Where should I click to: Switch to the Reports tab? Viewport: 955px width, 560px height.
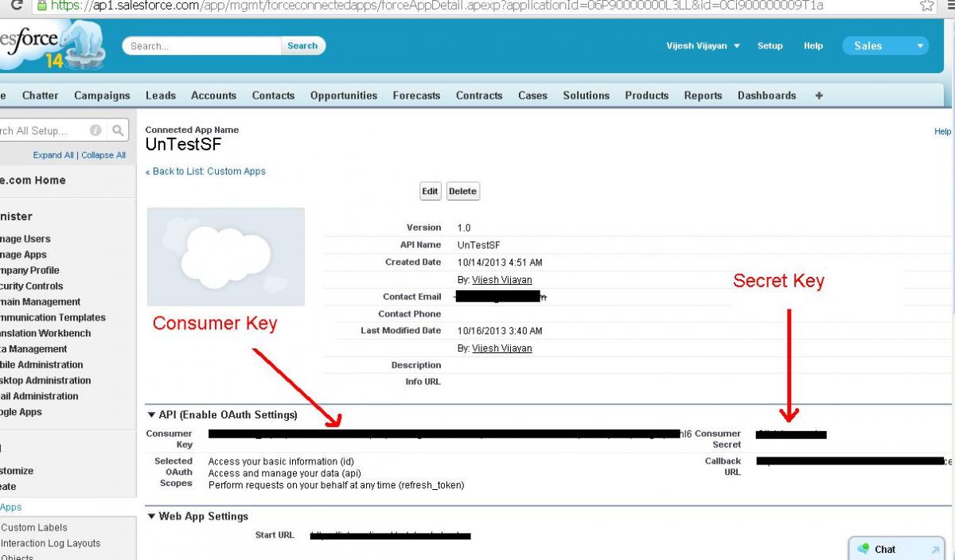703,95
